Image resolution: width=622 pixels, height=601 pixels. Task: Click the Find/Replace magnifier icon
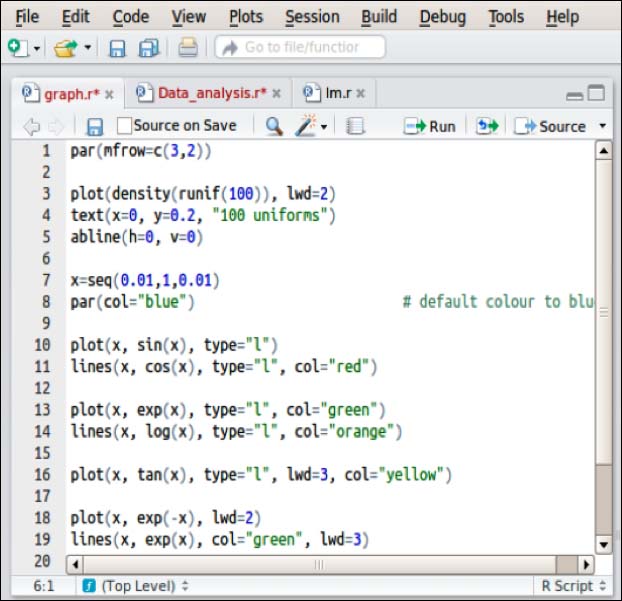click(x=274, y=127)
